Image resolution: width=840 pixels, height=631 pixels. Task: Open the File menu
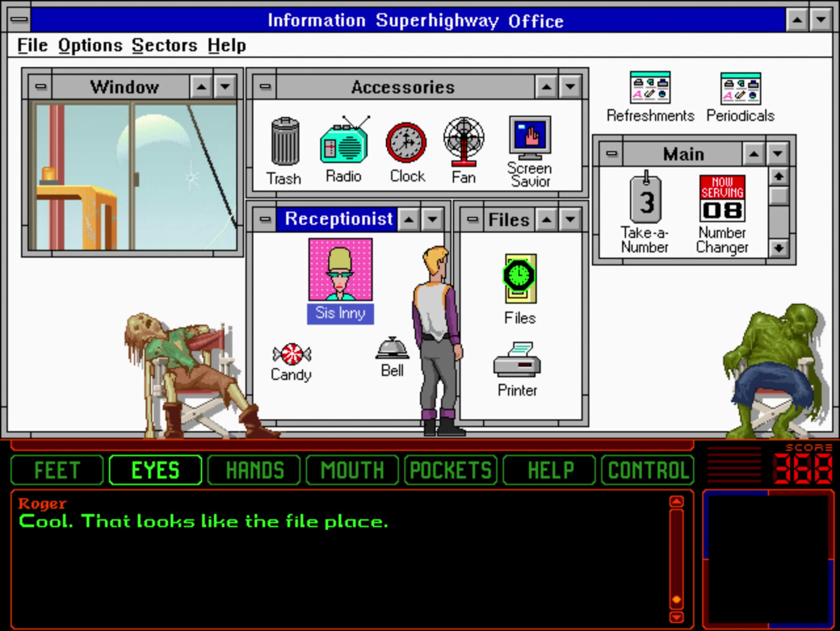click(32, 45)
